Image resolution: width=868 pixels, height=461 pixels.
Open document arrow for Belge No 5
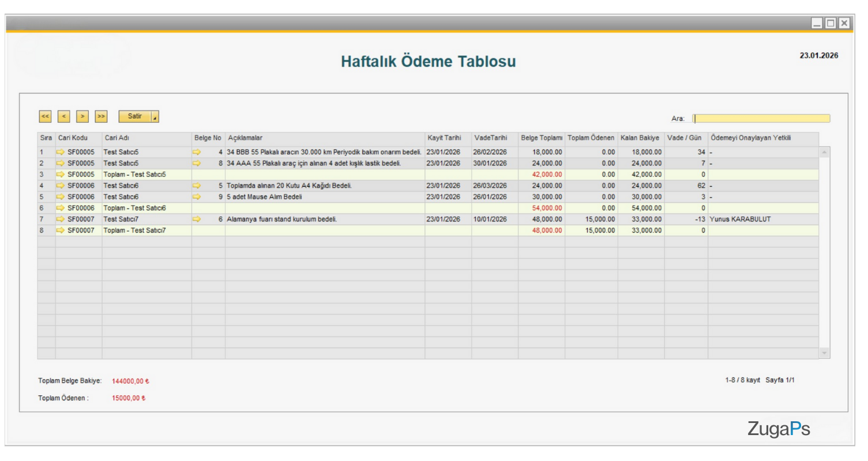point(197,185)
